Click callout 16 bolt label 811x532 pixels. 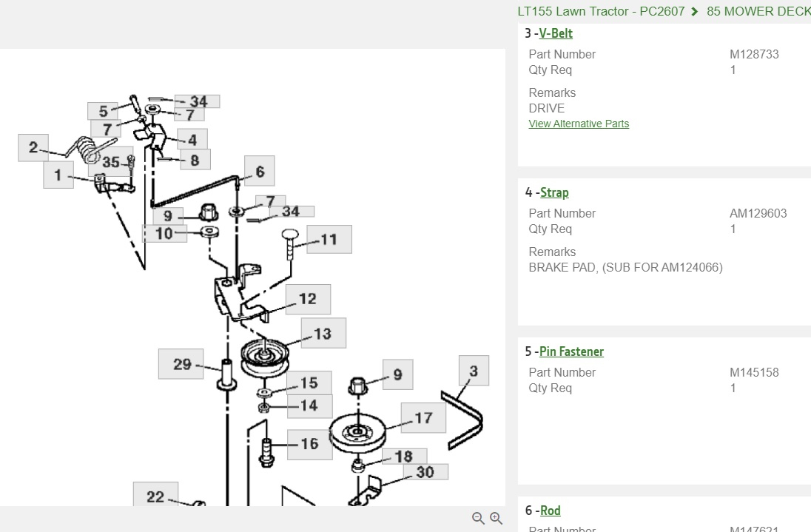[x=309, y=444]
